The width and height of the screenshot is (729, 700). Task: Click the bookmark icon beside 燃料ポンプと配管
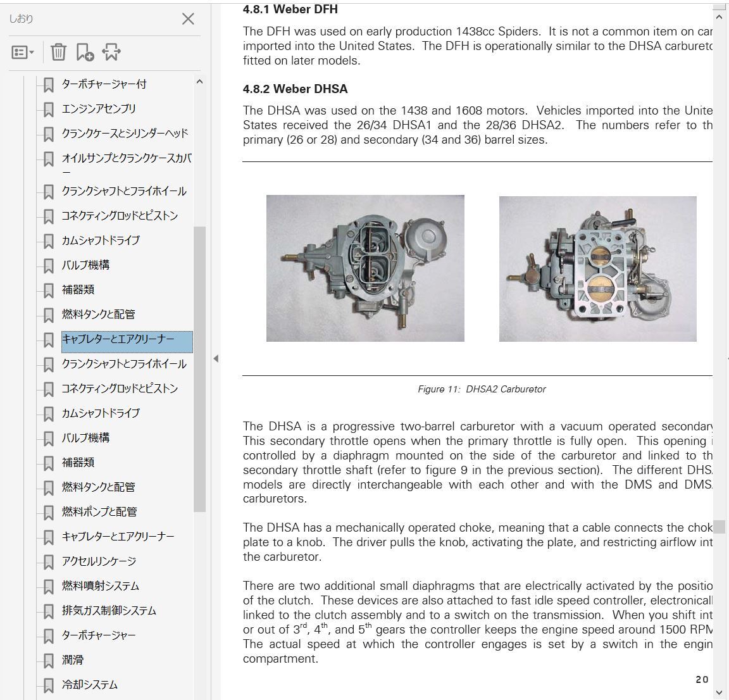48,512
